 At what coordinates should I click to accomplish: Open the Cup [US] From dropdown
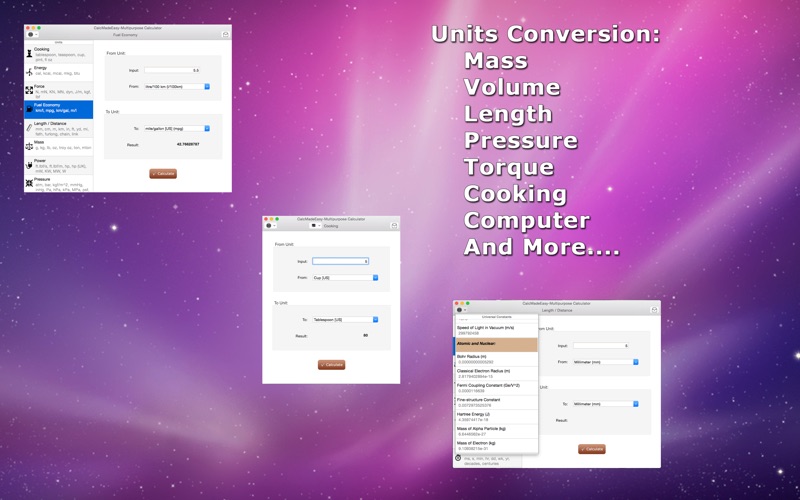pos(376,278)
